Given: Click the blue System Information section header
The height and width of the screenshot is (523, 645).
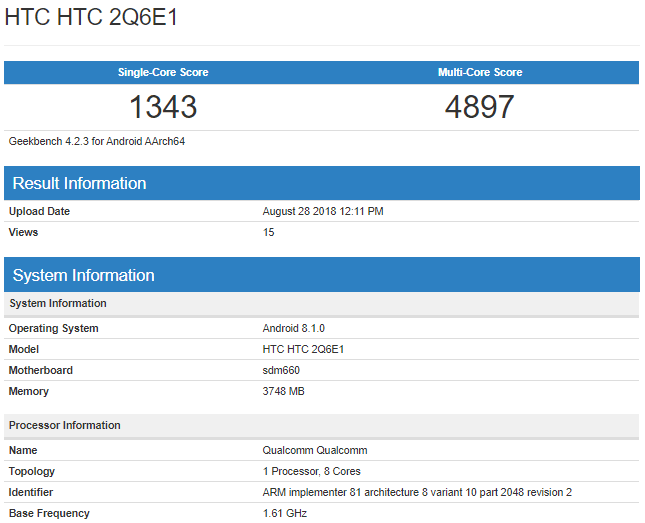Looking at the screenshot, I should pos(83,275).
